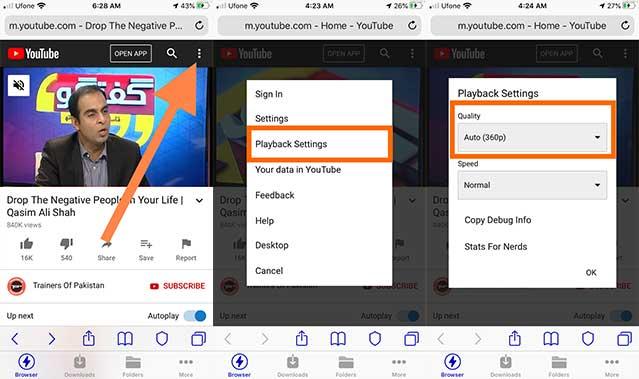Confirm Playback Settings with OK
The width and height of the screenshot is (639, 379).
point(591,273)
